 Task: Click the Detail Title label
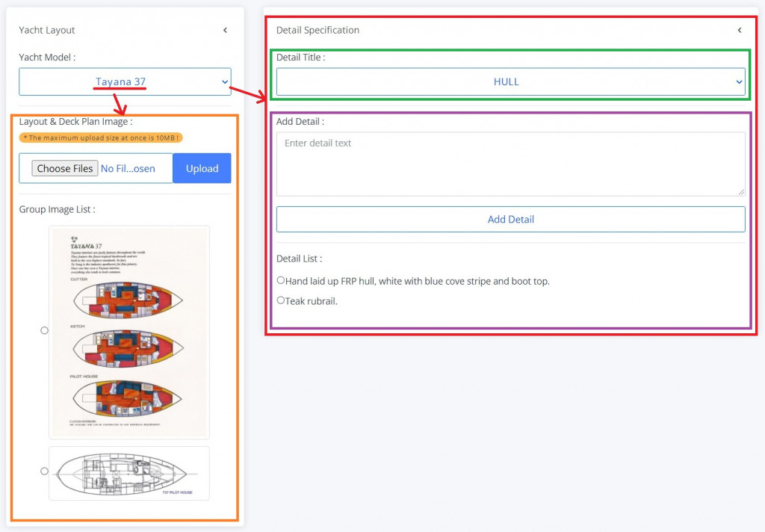point(300,57)
